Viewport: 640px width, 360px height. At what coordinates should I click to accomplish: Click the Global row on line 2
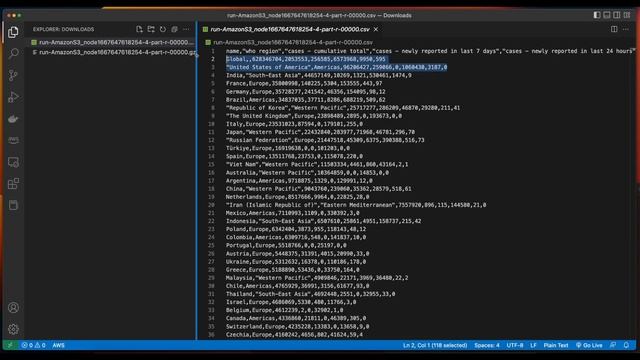306,59
